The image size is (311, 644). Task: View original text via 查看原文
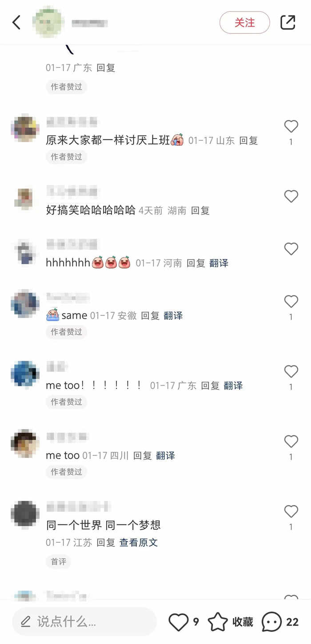click(x=139, y=542)
